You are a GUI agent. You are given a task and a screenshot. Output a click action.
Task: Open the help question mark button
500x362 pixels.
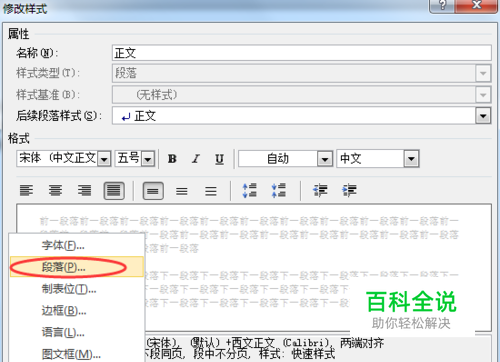(442, 5)
